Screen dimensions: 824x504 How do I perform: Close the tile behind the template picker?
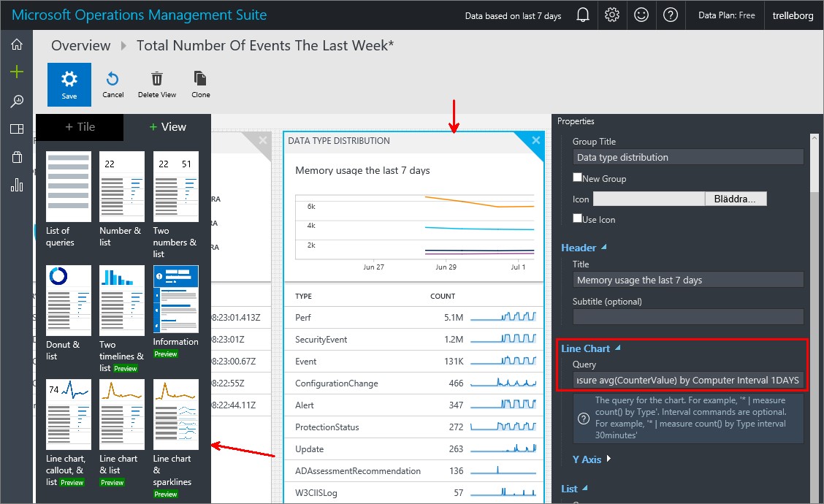click(263, 140)
